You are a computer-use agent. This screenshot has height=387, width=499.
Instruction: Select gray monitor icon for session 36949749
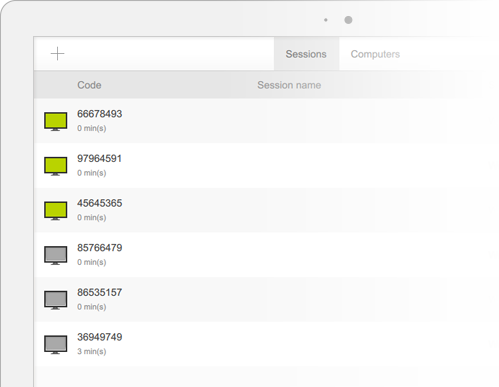(56, 345)
